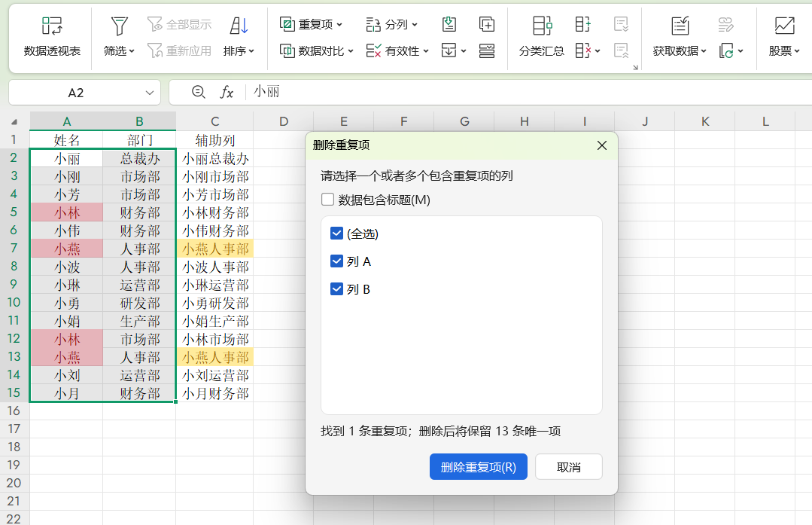Open the 数据透视表 (PivotTable) tool
This screenshot has height=525, width=812.
[52, 26]
